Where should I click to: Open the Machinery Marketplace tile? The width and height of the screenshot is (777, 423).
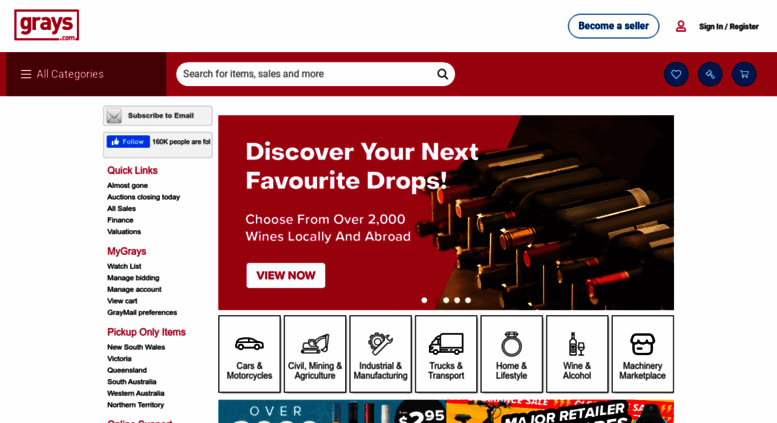(x=642, y=354)
